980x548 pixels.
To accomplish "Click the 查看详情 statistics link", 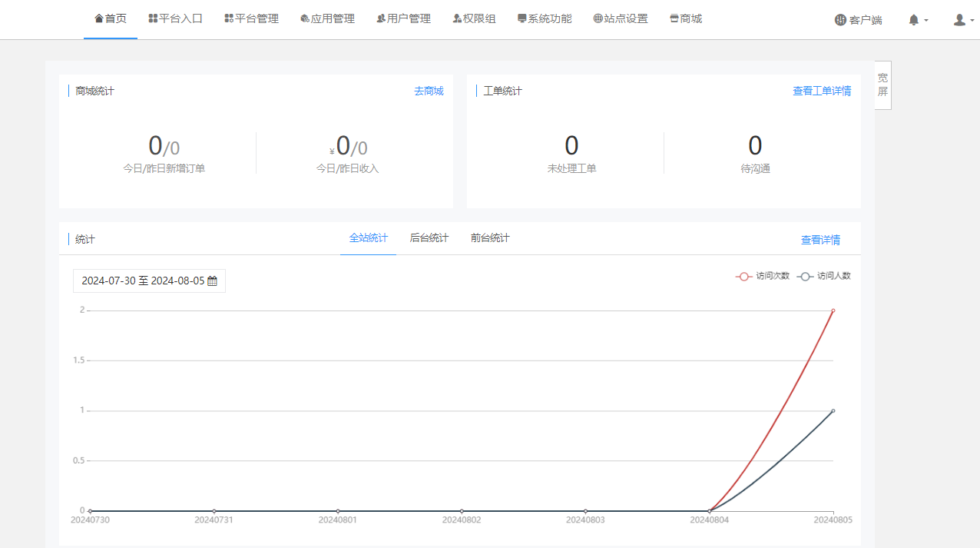I will coord(820,240).
